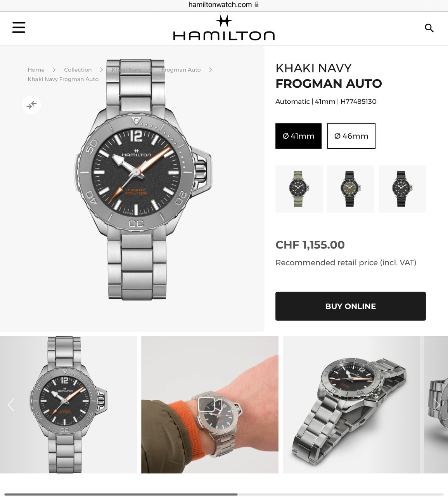448x497 pixels.
Task: Click the horizontal gallery scrollbar
Action: [x=224, y=494]
